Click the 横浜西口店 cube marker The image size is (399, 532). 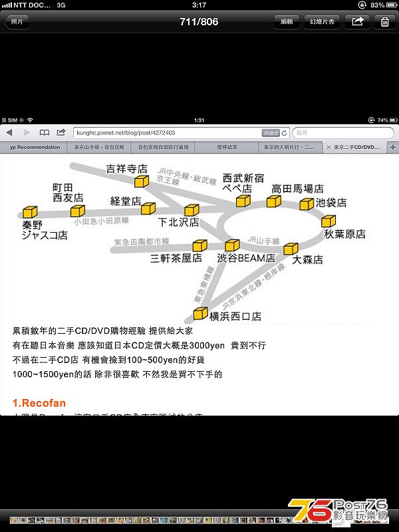(201, 313)
